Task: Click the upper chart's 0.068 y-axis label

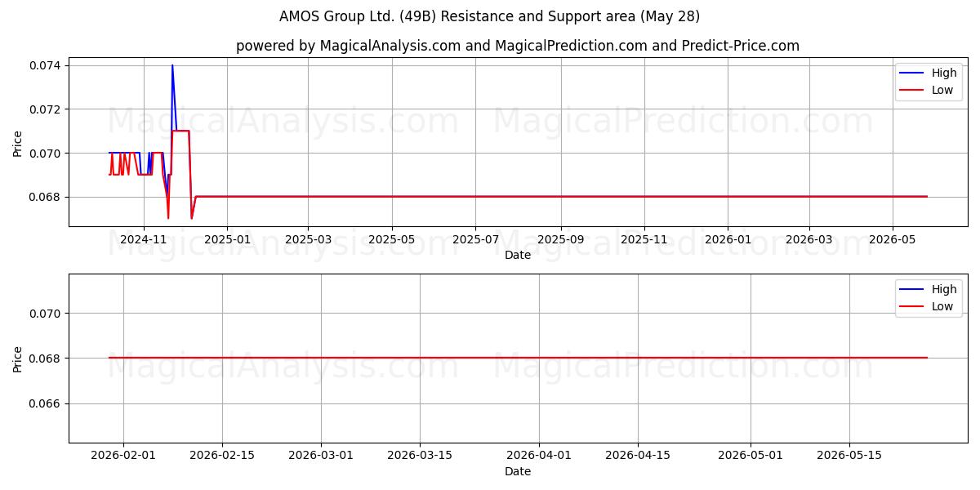Action: tap(46, 197)
